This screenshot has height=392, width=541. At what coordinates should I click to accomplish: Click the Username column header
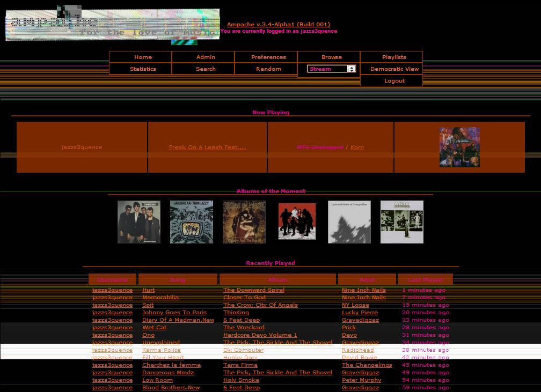tap(113, 279)
